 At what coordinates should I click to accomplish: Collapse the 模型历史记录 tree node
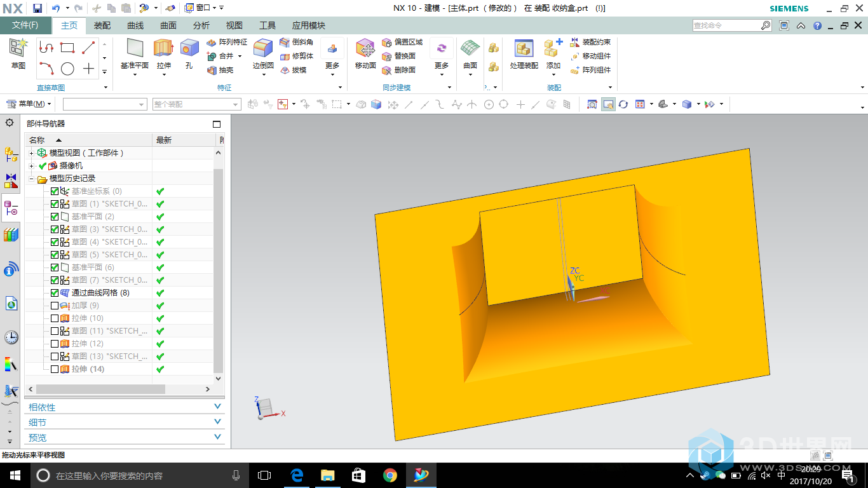click(32, 179)
